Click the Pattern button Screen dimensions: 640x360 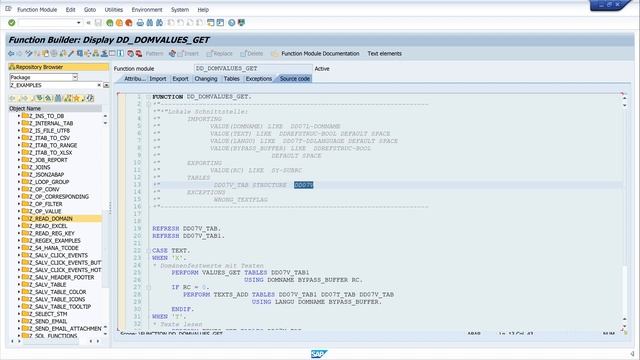tap(154, 53)
